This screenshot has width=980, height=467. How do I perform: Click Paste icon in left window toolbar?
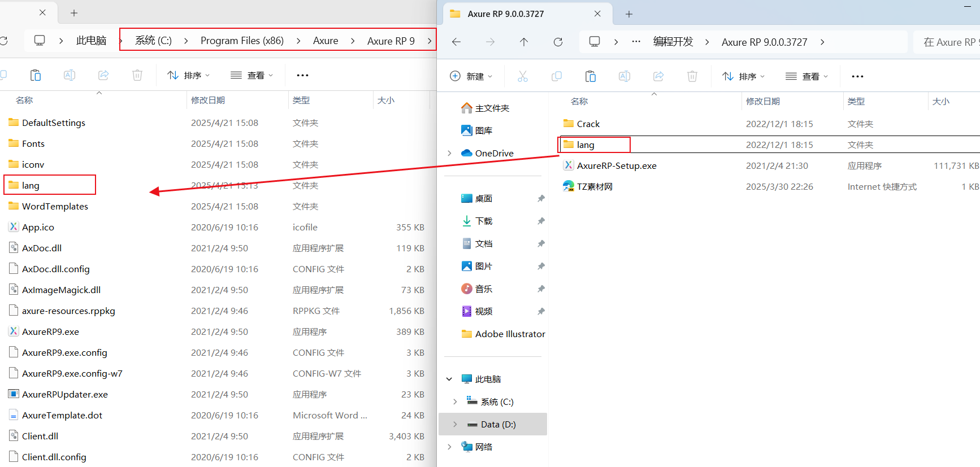point(36,75)
